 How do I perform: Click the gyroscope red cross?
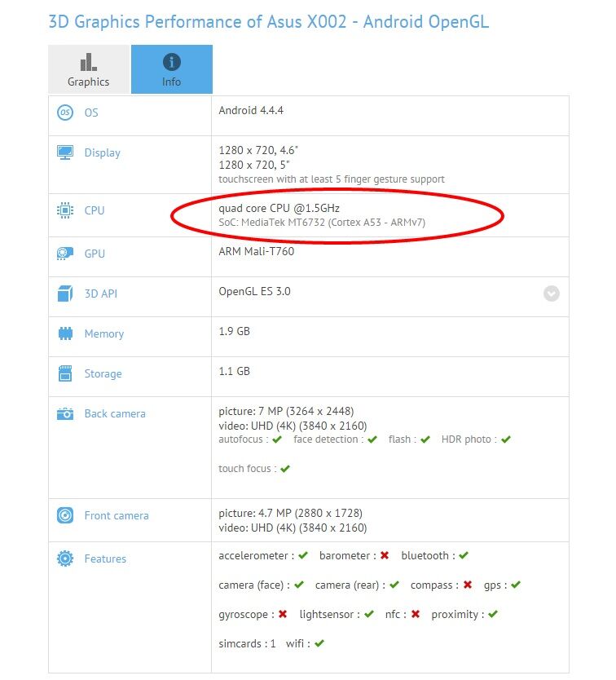tap(283, 614)
